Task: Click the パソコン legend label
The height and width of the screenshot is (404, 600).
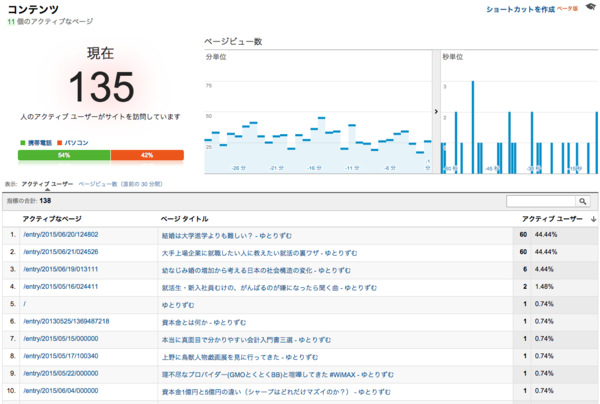Action: (76, 143)
